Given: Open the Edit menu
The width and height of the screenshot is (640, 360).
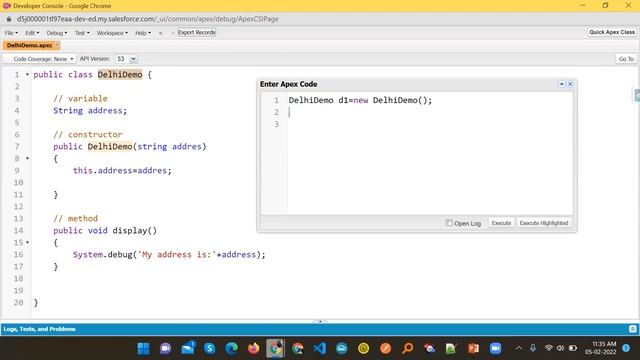Looking at the screenshot, I should click(32, 33).
